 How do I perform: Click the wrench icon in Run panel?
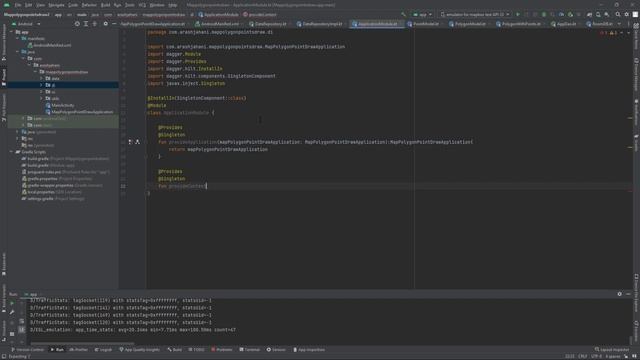click(12, 312)
